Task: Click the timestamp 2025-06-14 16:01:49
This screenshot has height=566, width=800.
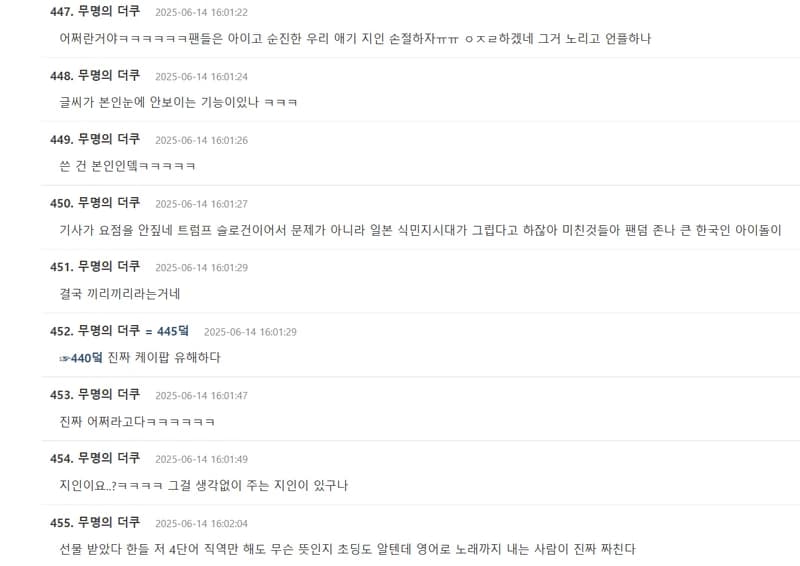Action: point(202,459)
